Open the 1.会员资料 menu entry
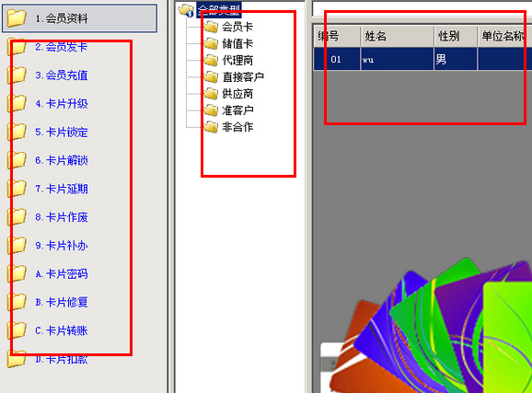532x393 pixels. [x=79, y=18]
